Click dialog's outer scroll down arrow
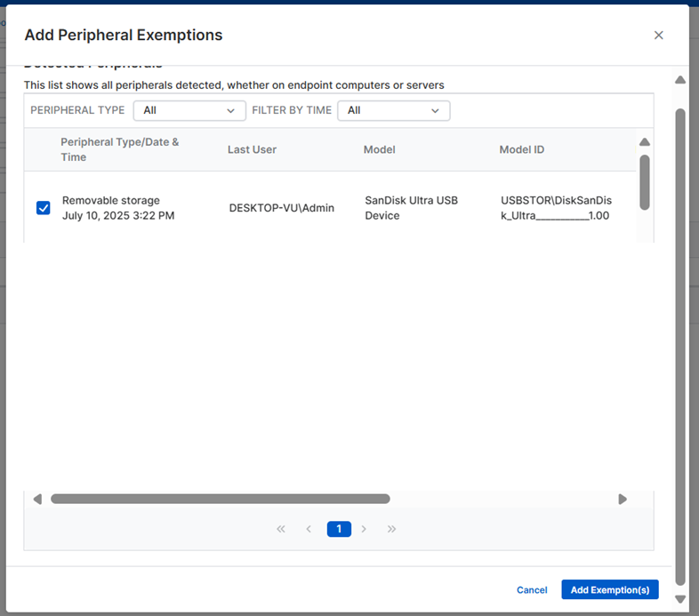 (680, 599)
